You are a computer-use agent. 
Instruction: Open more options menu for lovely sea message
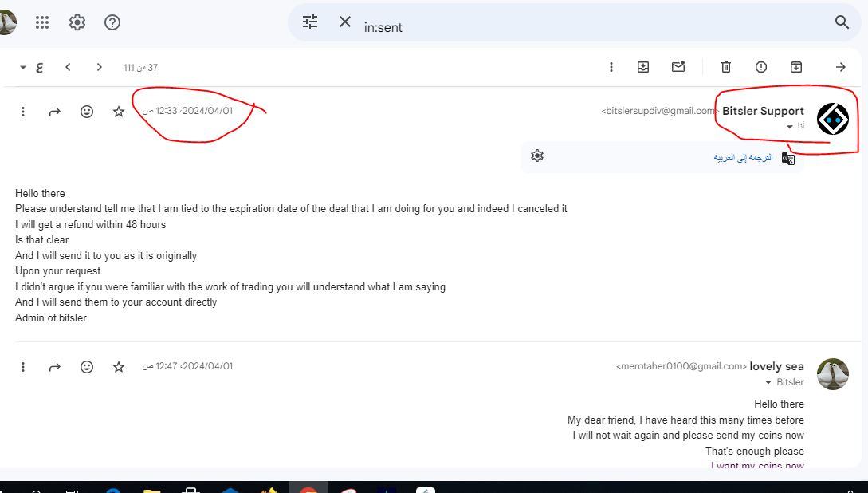pyautogui.click(x=23, y=367)
